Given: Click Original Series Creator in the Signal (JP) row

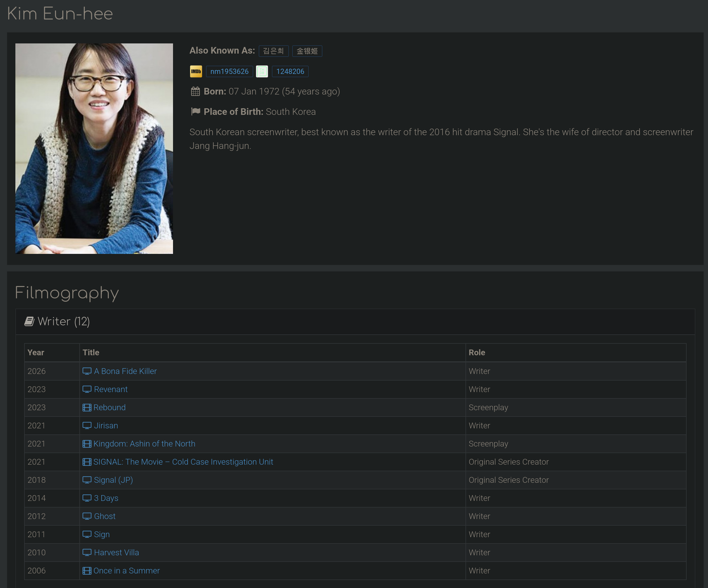Looking at the screenshot, I should (x=509, y=480).
